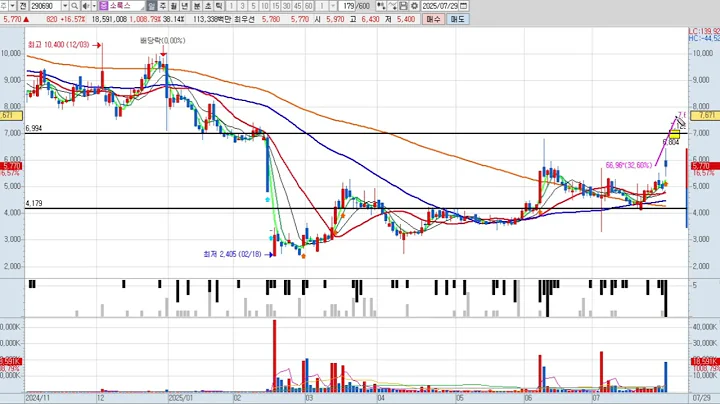The width and height of the screenshot is (720, 404).
Task: Click the stock code field 290690
Action: pyautogui.click(x=45, y=6)
